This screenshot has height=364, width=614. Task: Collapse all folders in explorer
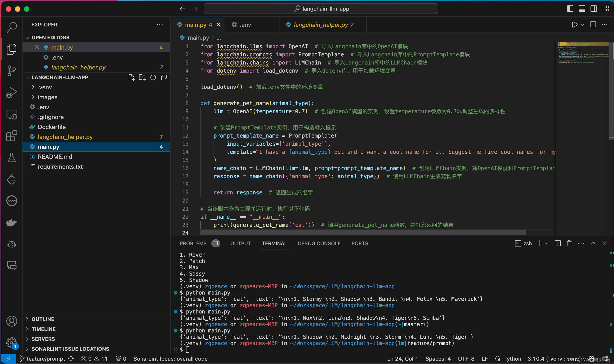click(x=164, y=78)
